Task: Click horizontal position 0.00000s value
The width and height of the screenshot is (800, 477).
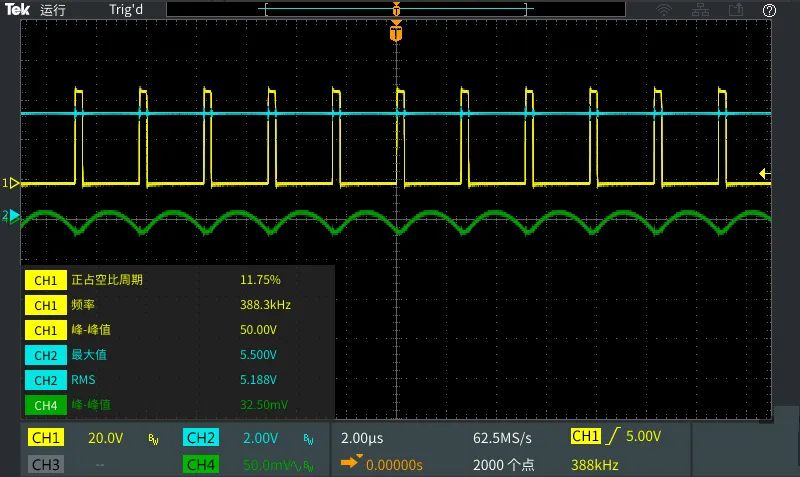Action: 394,465
